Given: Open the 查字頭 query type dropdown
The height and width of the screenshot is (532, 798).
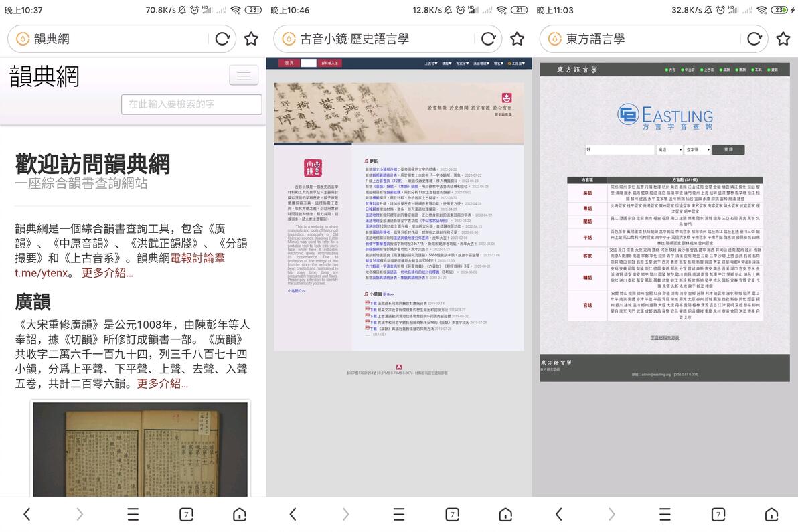Looking at the screenshot, I should pos(697,149).
